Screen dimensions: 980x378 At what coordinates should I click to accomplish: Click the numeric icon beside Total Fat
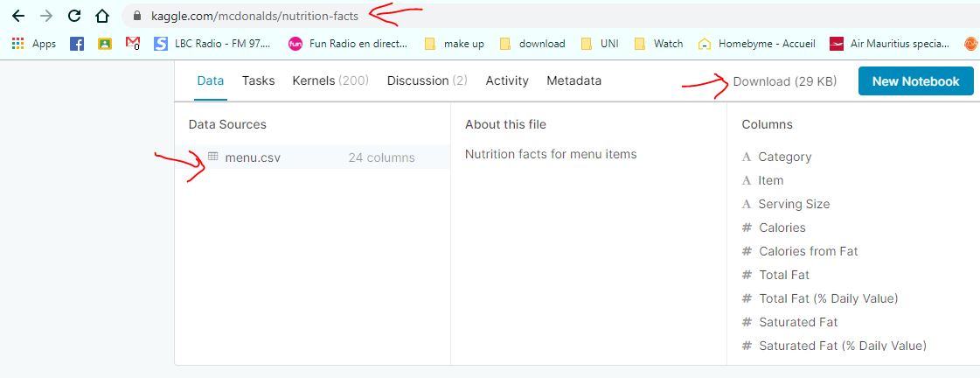[x=747, y=275]
